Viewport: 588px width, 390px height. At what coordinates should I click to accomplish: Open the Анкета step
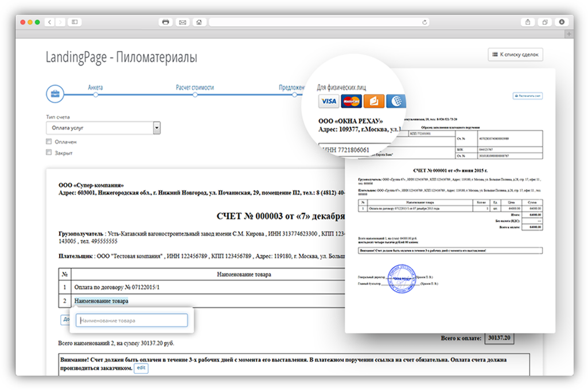click(x=95, y=87)
